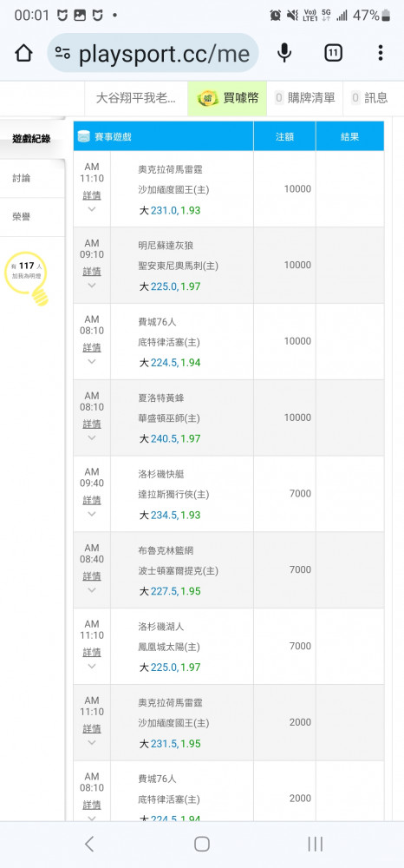This screenshot has height=868, width=404.
Task: Open 購牌清單 link
Action: (305, 99)
